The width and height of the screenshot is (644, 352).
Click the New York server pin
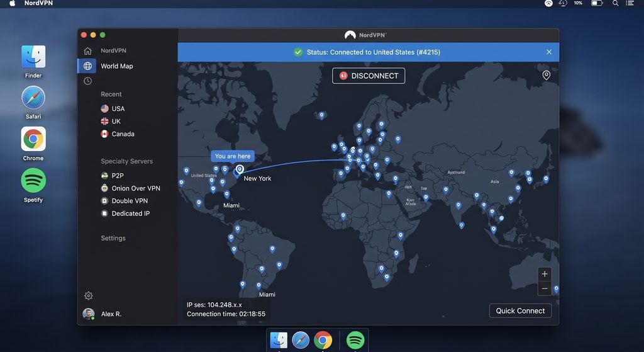pos(240,169)
